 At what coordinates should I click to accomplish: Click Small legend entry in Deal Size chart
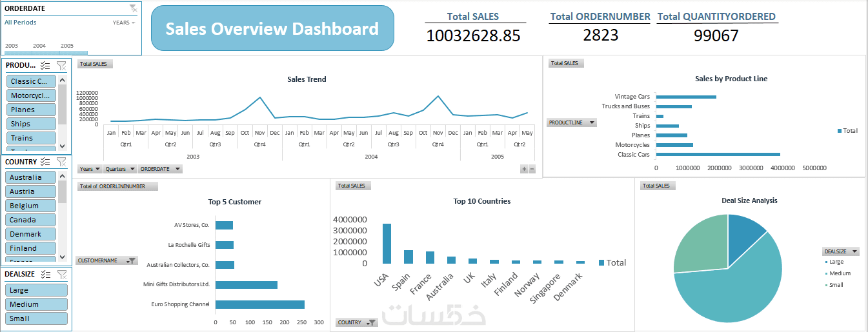pyautogui.click(x=834, y=285)
